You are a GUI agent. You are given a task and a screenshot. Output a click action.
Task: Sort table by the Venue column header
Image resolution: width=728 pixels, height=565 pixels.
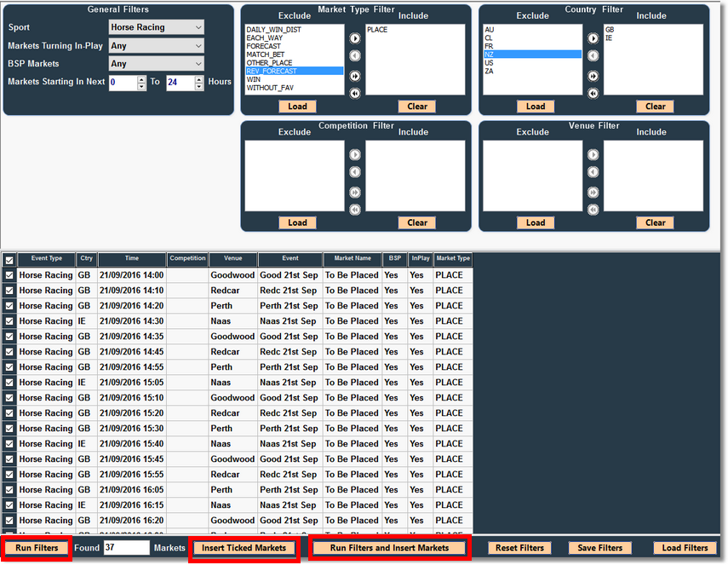[x=232, y=259]
